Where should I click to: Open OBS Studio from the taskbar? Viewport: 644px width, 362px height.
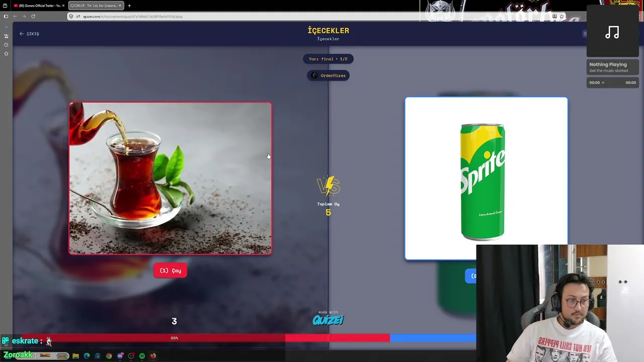pos(131,356)
